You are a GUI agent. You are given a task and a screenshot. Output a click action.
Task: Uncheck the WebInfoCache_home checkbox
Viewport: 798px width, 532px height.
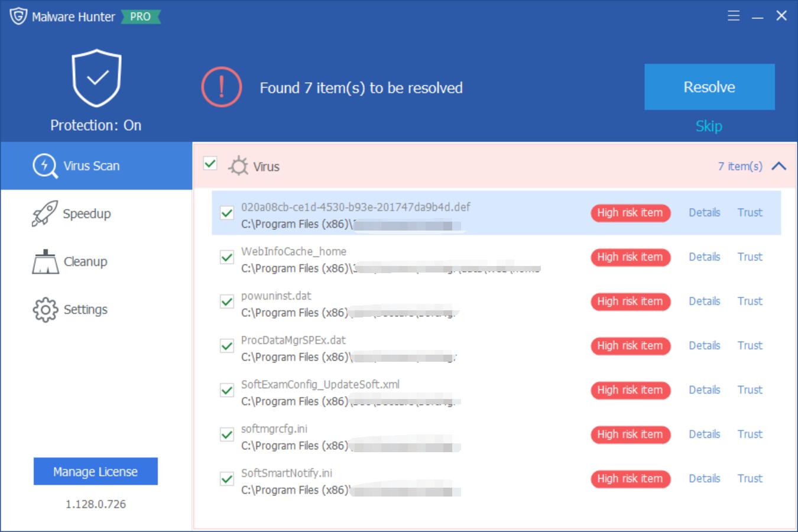coord(226,257)
